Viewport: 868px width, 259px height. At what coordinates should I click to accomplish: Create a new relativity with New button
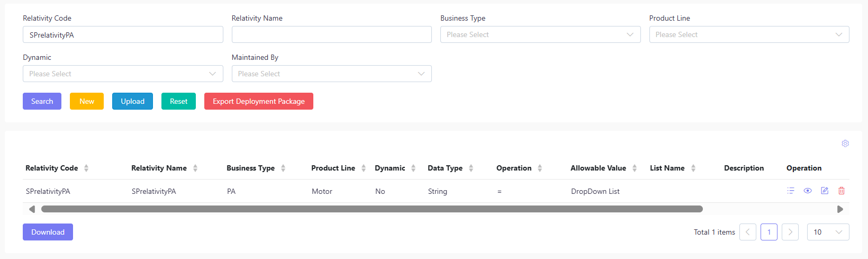pos(87,101)
